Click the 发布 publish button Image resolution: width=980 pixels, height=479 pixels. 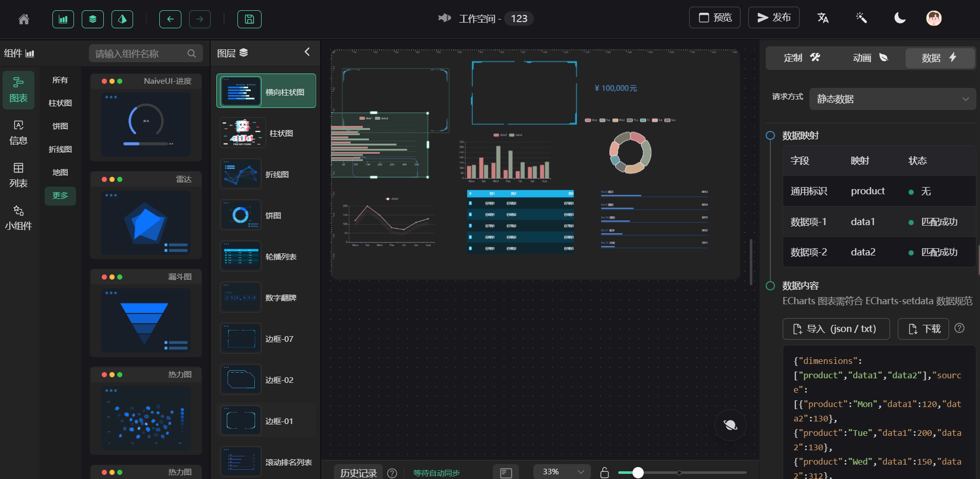pos(773,17)
